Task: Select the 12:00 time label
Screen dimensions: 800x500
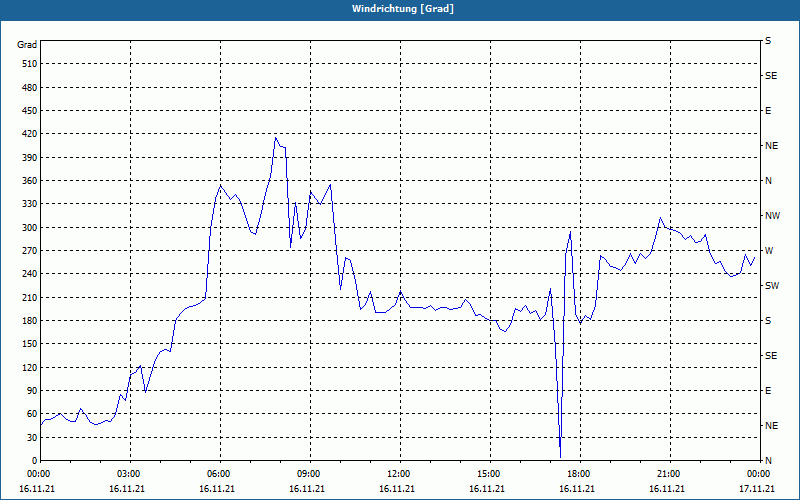Action: click(399, 473)
